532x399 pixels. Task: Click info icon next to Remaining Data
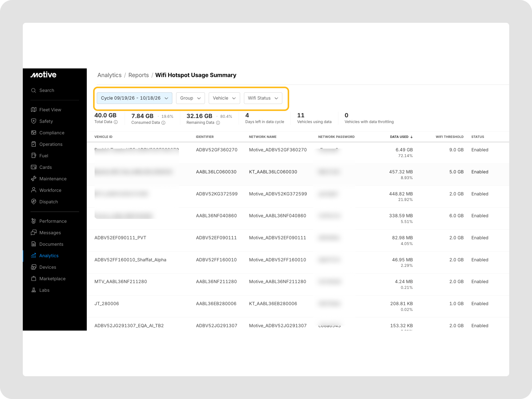218,123
